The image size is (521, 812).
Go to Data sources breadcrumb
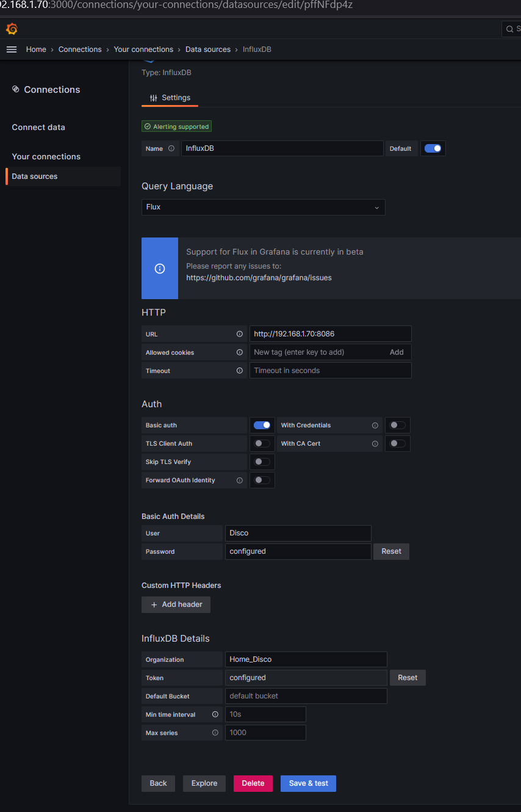[208, 49]
